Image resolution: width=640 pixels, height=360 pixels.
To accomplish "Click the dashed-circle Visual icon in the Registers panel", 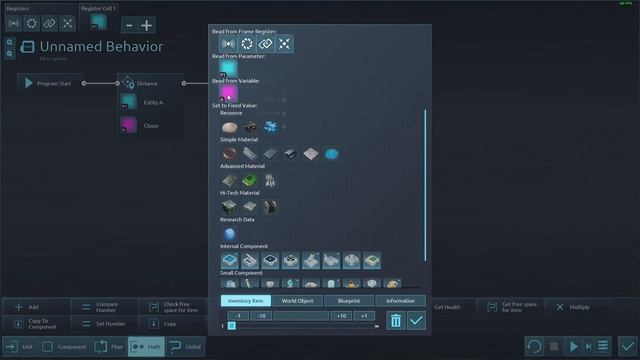I will pos(31,24).
